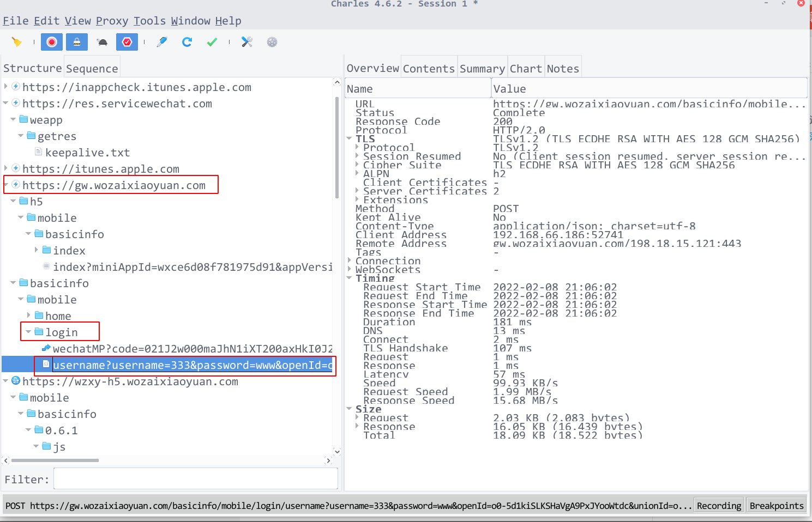
Task: Collapse the weapp folder arrow
Action: coord(13,119)
